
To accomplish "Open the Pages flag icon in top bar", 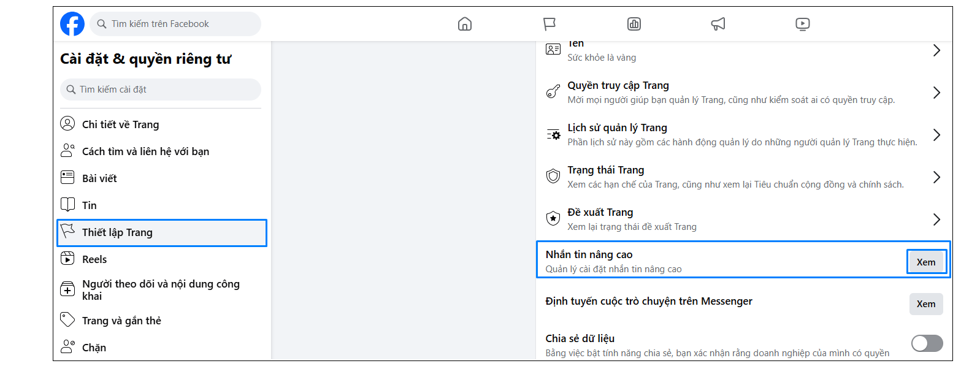I will [x=549, y=24].
